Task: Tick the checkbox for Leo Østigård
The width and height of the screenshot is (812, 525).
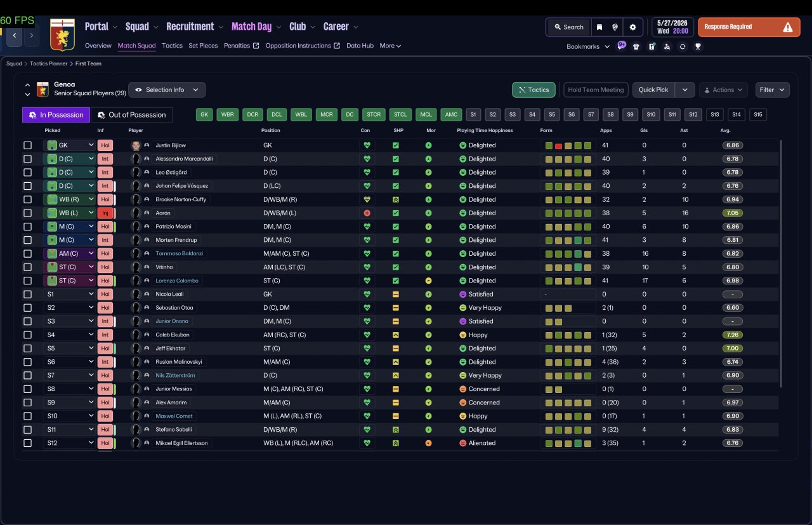Action: click(x=27, y=173)
